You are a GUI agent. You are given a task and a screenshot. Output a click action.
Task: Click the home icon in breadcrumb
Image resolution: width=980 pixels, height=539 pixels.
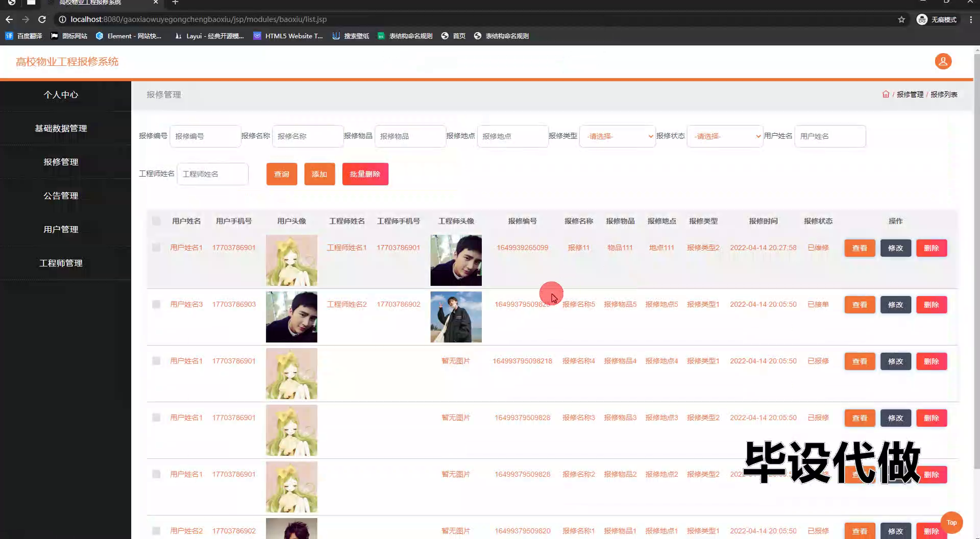click(886, 94)
